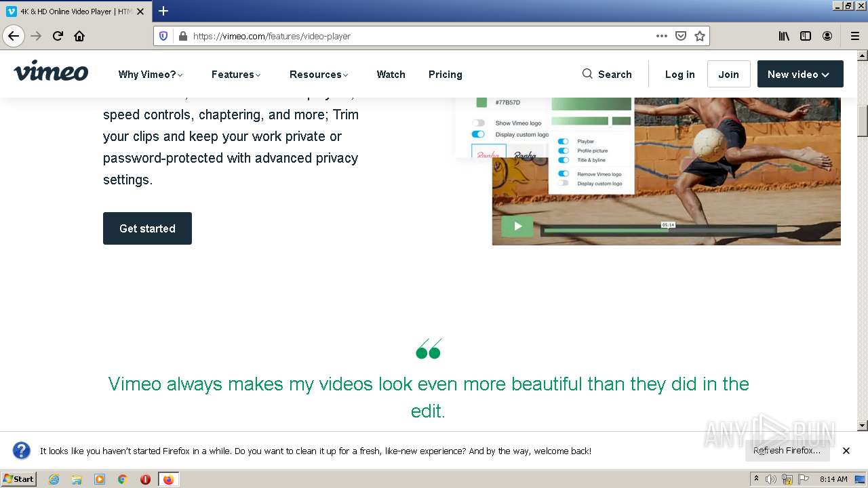Dismiss the Firefox refresh notification bar
This screenshot has width=868, height=488.
pyautogui.click(x=846, y=451)
